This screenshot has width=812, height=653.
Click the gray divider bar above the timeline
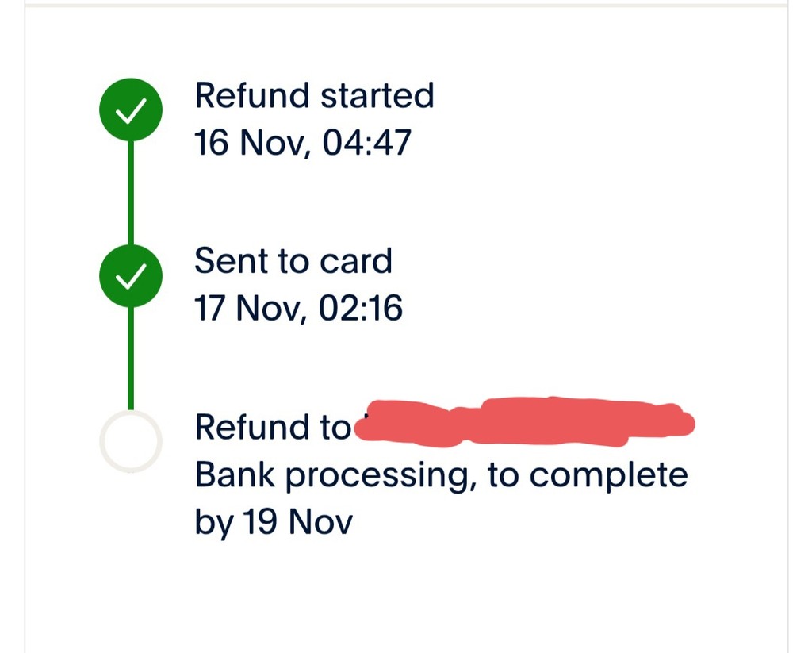406,4
